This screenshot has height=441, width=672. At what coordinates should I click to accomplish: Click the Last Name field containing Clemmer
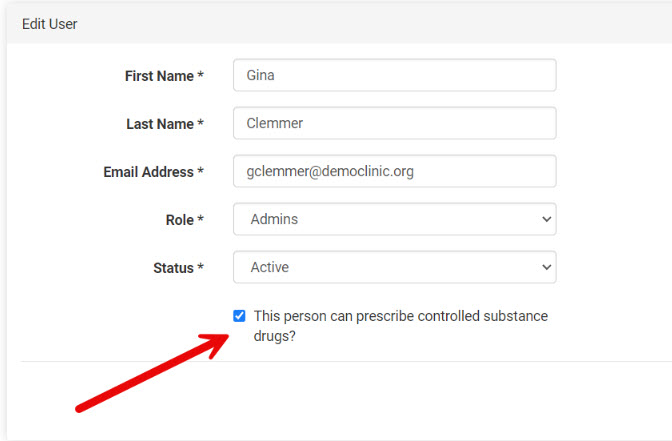[x=394, y=123]
